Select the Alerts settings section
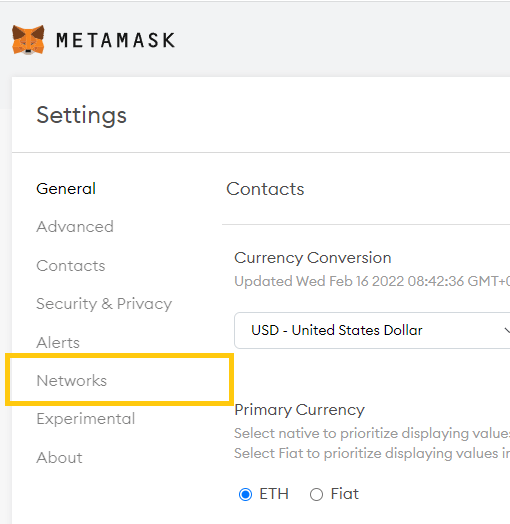Image resolution: width=510 pixels, height=524 pixels. (x=58, y=343)
